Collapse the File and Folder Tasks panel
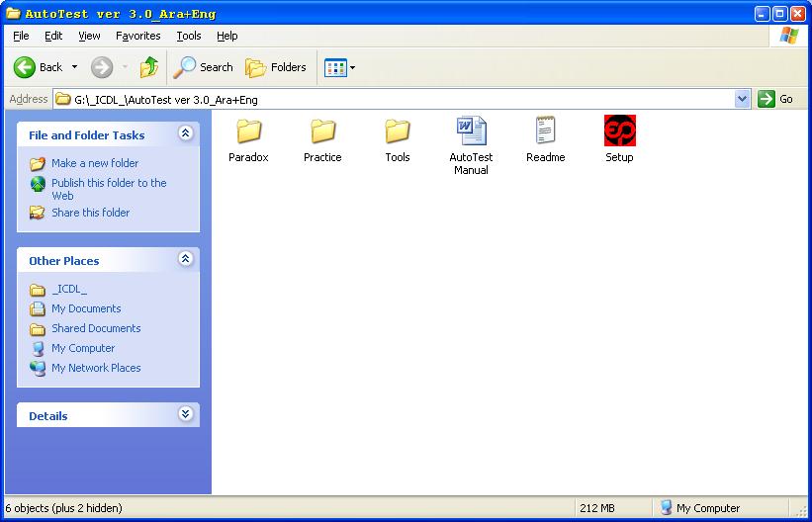Screen dimensions: 812x522 pyautogui.click(x=185, y=133)
